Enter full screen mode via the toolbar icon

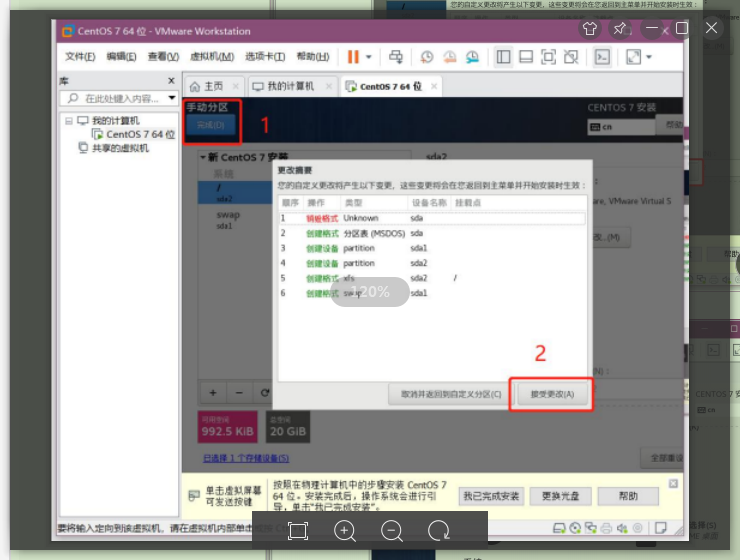click(548, 57)
